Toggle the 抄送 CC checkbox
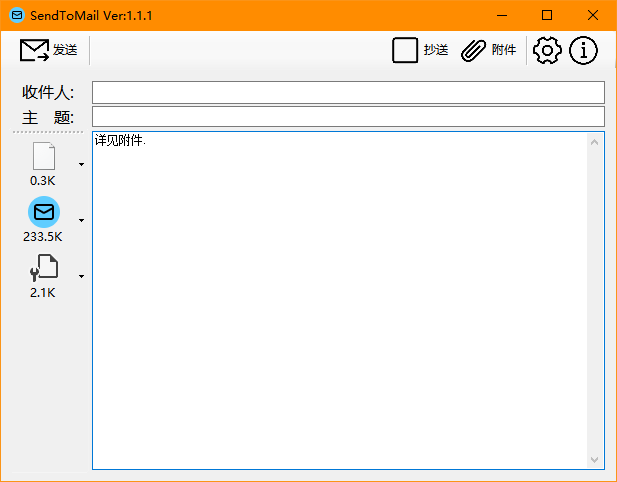The image size is (617, 482). 405,50
